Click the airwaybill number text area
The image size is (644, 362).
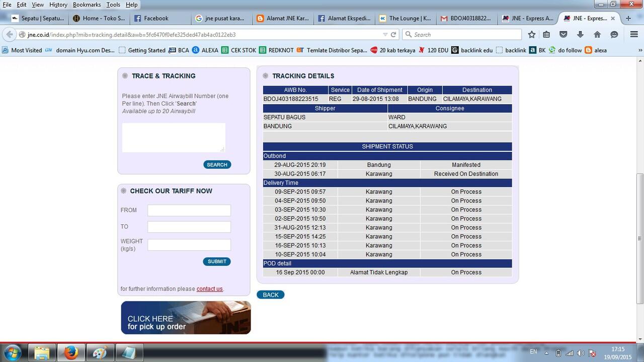pyautogui.click(x=174, y=137)
